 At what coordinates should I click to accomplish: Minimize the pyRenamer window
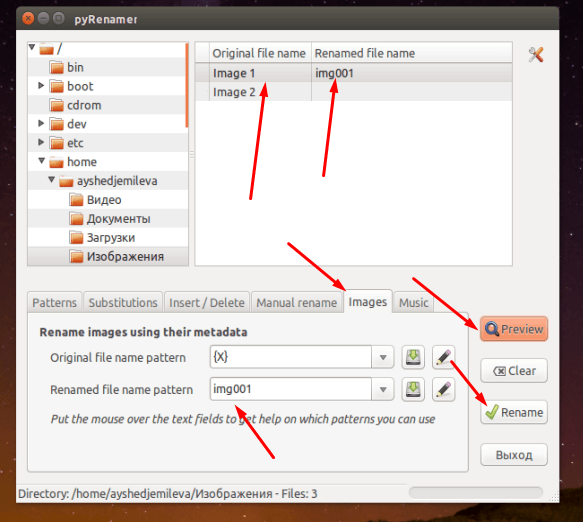click(x=43, y=18)
